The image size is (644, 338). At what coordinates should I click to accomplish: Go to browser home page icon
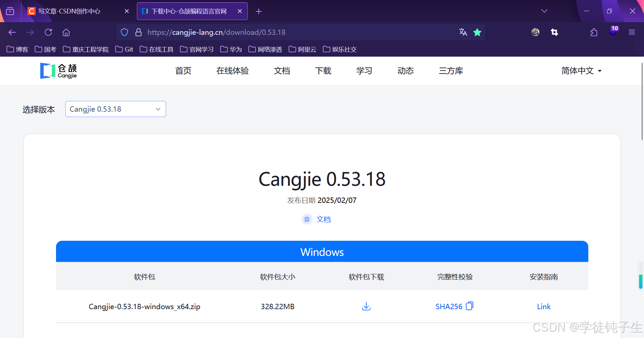66,32
